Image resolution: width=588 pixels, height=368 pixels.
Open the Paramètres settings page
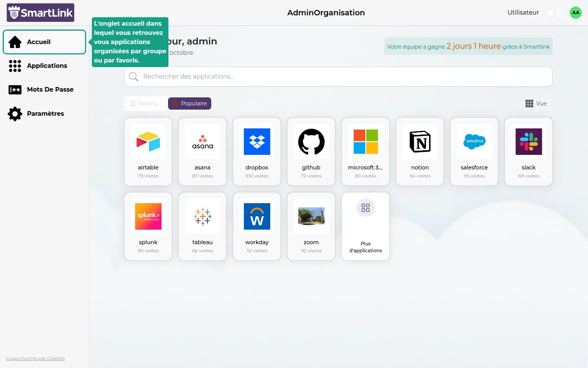[44, 114]
